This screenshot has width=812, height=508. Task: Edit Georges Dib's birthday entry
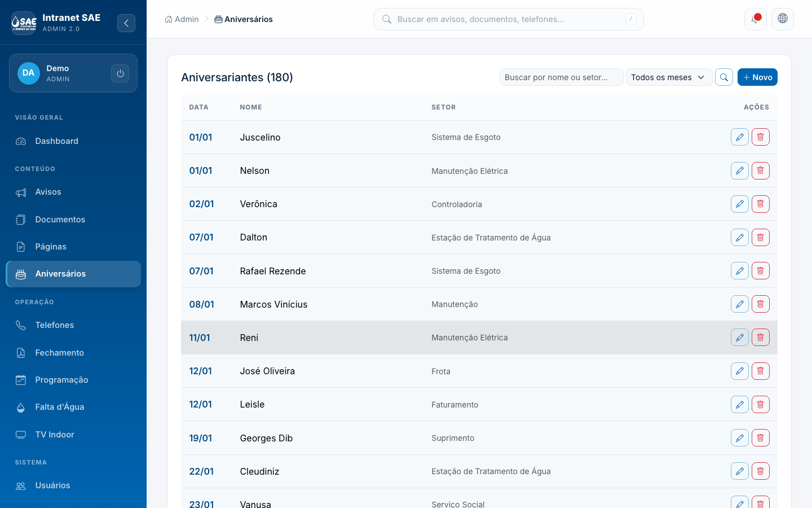[x=740, y=438]
